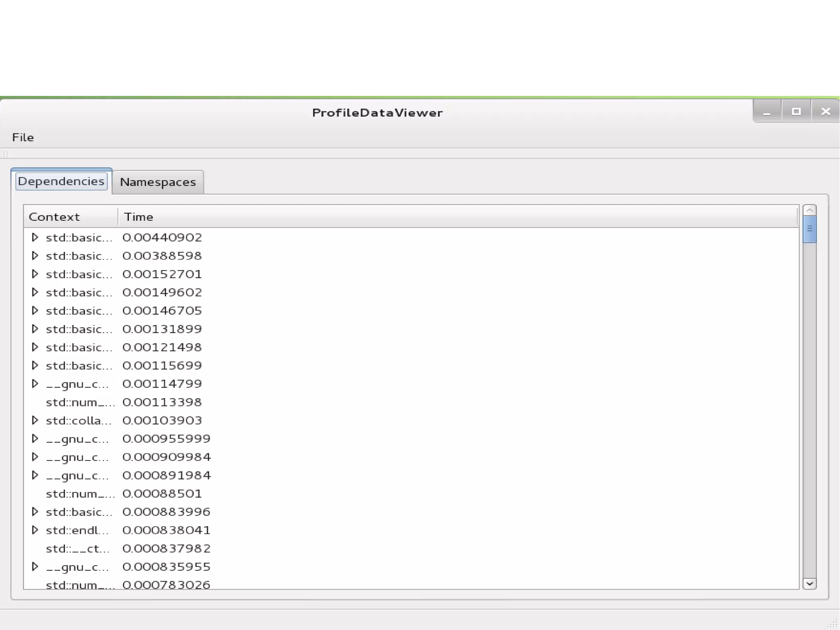Expand the row with time 0.00388598
Image resolution: width=840 pixels, height=630 pixels.
pos(35,256)
